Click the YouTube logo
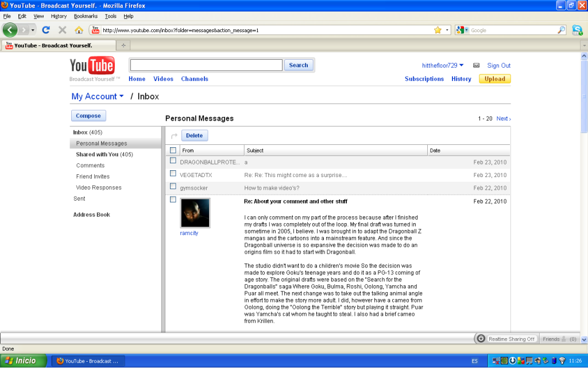The image size is (588, 368). pyautogui.click(x=92, y=66)
